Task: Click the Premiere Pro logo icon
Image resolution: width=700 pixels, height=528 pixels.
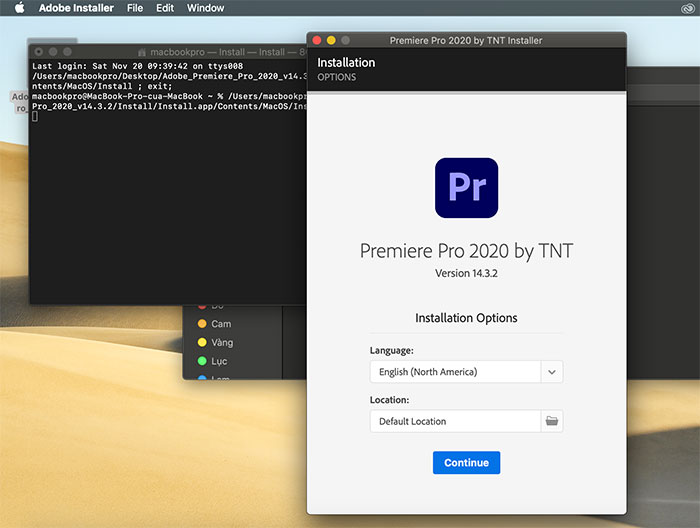Action: [466, 188]
